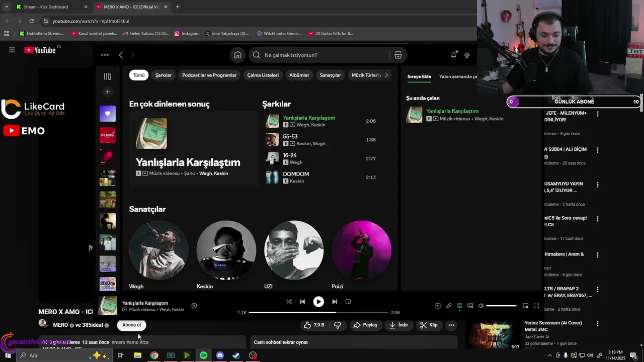Open the Spotify three-dot main menu
The height and width of the screenshot is (362, 644).
[105, 55]
